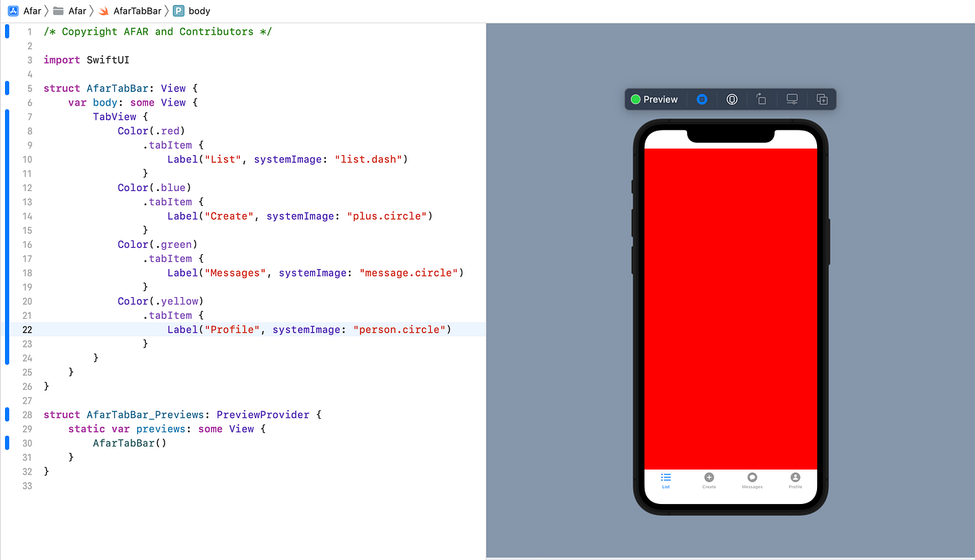Select the Create tab plus icon in preview
975x560 pixels.
point(709,477)
